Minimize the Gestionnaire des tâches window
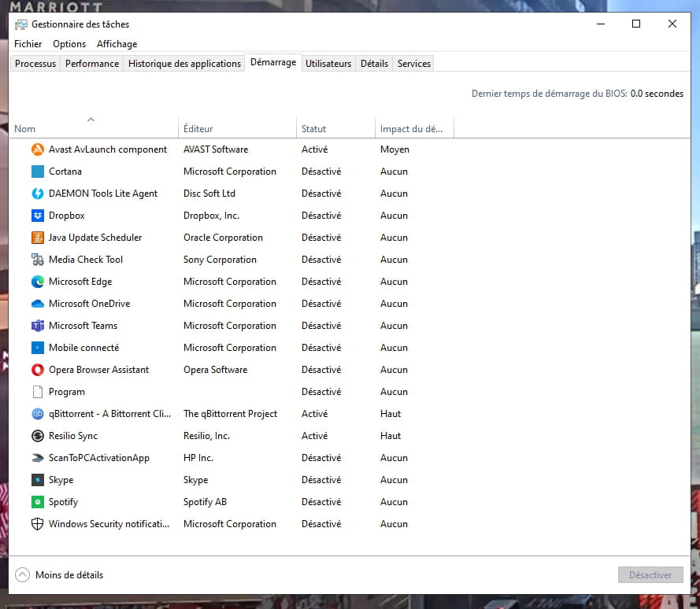The image size is (700, 609). (x=601, y=24)
